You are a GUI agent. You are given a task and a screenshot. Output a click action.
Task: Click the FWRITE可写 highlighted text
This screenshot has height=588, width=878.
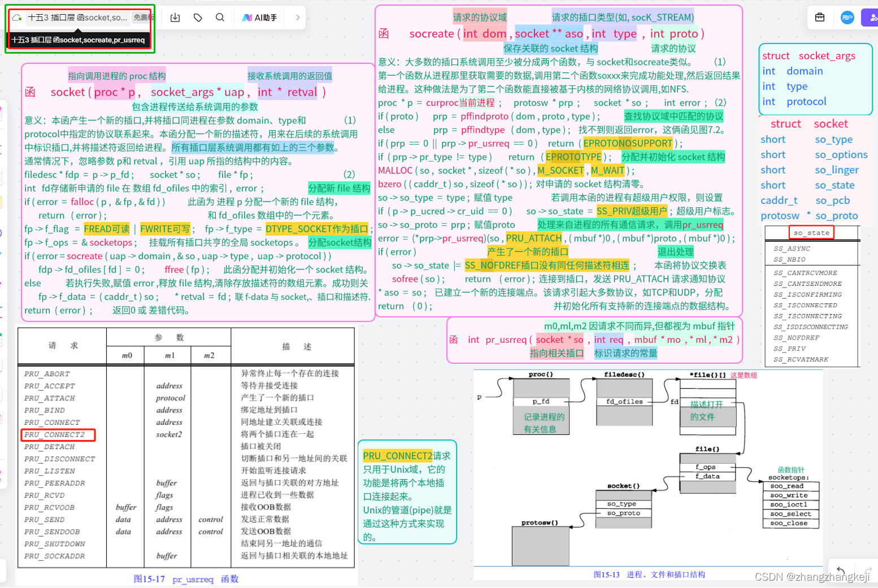165,229
